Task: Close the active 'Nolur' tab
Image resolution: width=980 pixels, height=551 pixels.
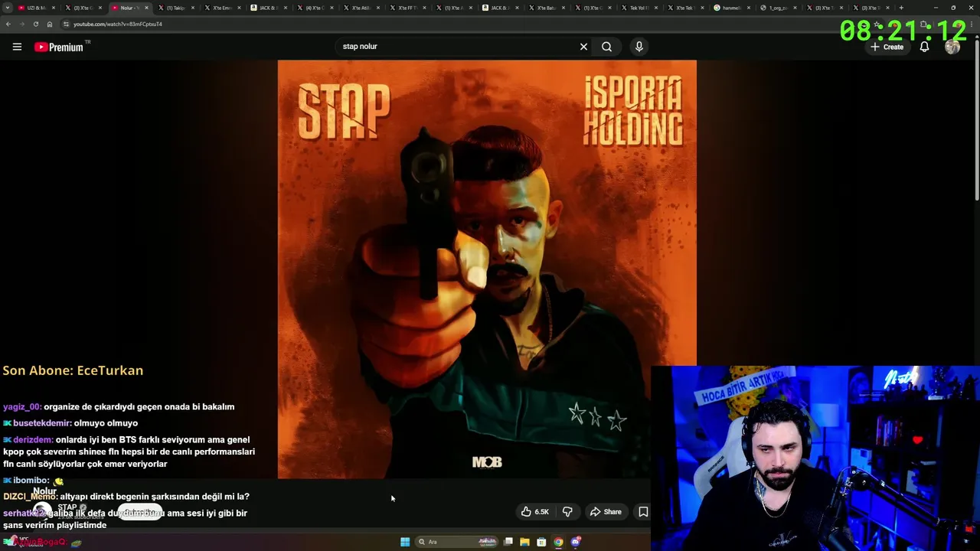Action: coord(145,8)
